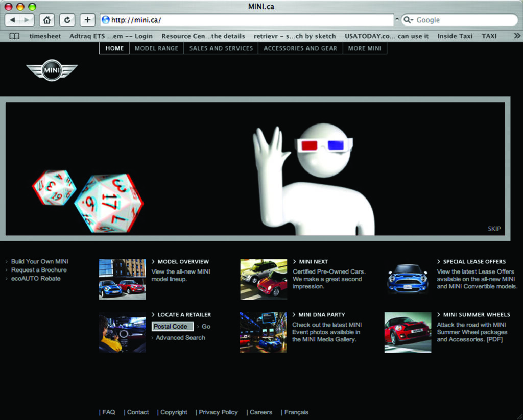This screenshot has height=420, width=523.
Task: Open the MORE MINI tab
Action: pos(365,48)
